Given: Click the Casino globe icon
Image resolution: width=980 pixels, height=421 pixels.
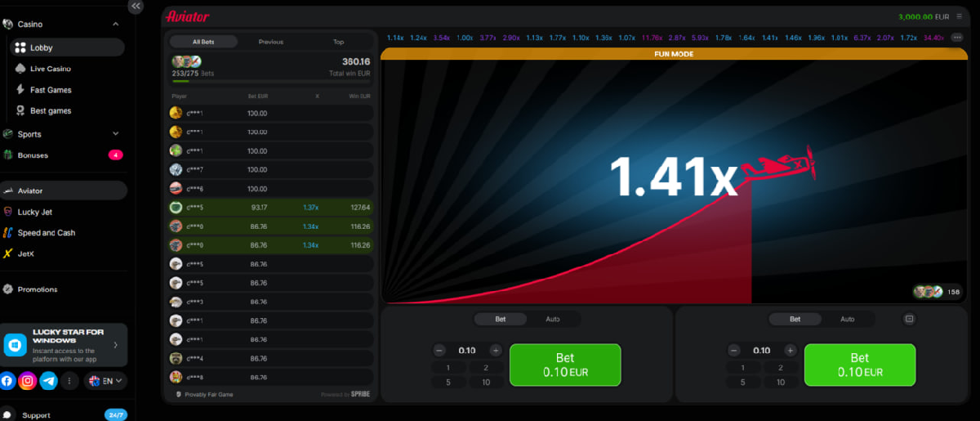Looking at the screenshot, I should point(7,25).
